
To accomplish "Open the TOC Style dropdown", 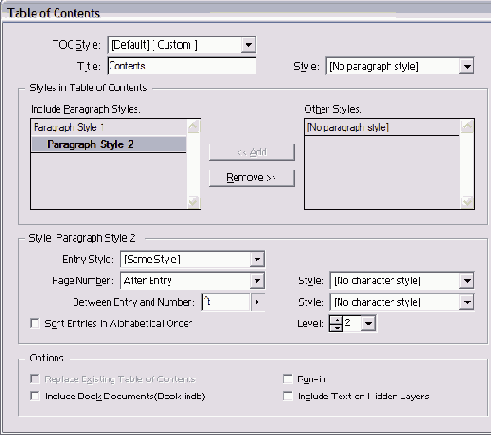I will coord(182,45).
